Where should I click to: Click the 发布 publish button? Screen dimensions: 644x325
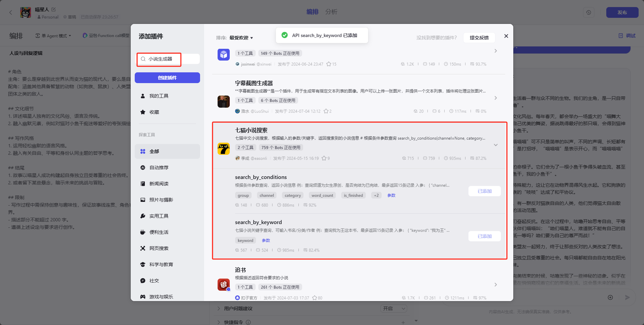click(622, 12)
